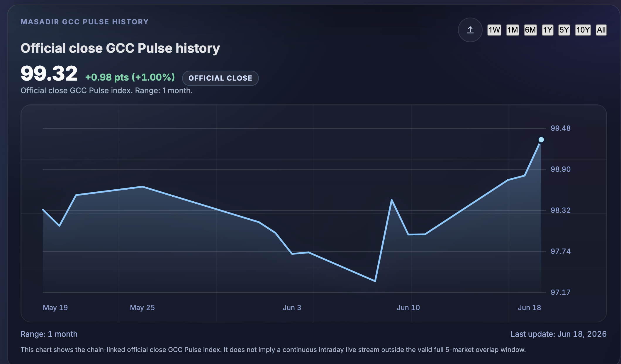The height and width of the screenshot is (364, 621).
Task: Click the y-axis label 99.48
Action: 561,128
